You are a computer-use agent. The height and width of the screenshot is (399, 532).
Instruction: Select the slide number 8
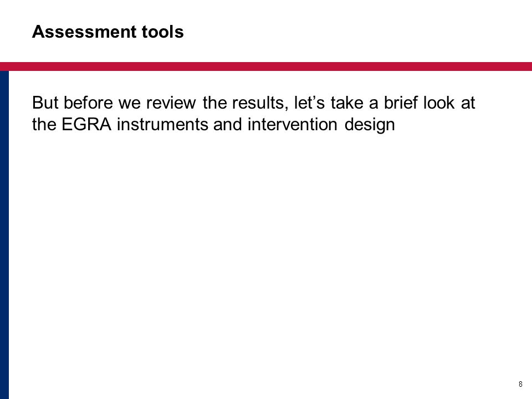520,384
